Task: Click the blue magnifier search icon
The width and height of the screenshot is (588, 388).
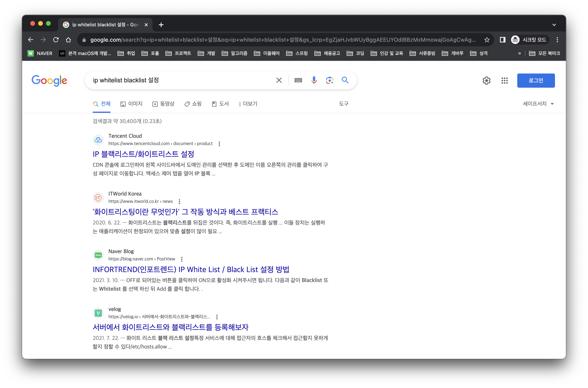Action: tap(345, 80)
